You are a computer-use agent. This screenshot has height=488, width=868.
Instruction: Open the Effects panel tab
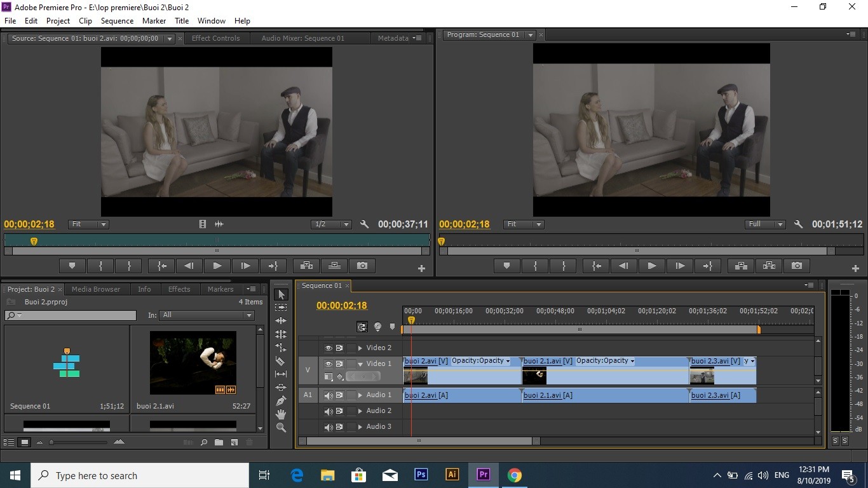click(179, 289)
